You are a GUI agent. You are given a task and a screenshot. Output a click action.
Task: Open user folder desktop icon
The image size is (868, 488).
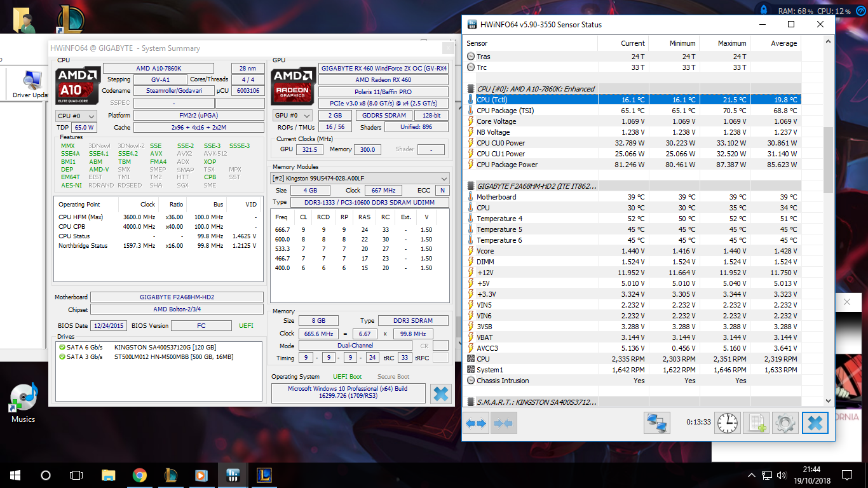tap(24, 20)
